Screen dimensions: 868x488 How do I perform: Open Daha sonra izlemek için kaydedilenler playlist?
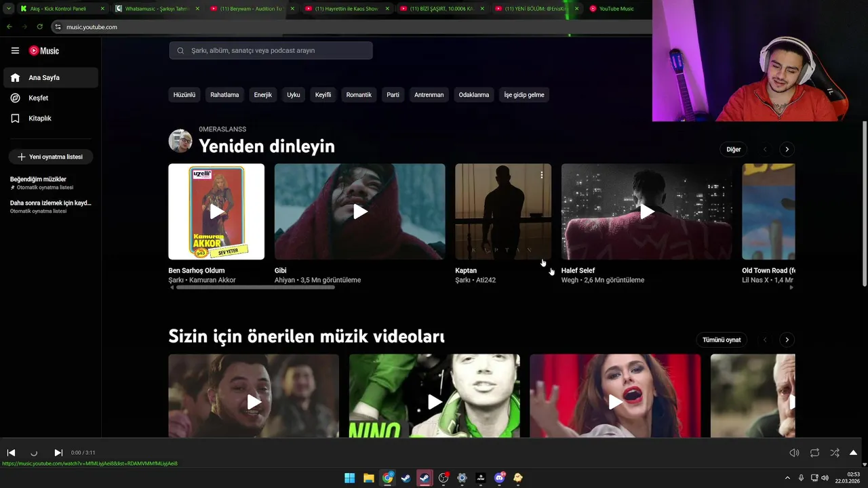[x=51, y=207]
